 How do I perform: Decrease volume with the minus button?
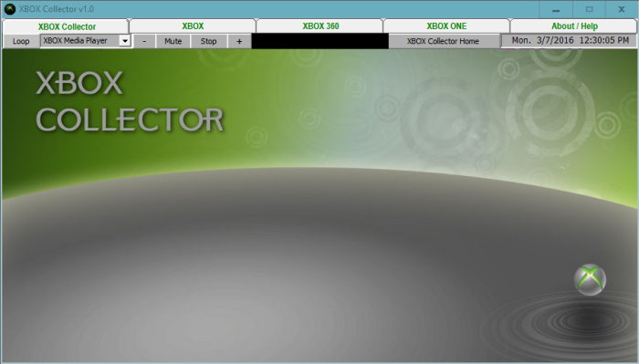tap(144, 41)
